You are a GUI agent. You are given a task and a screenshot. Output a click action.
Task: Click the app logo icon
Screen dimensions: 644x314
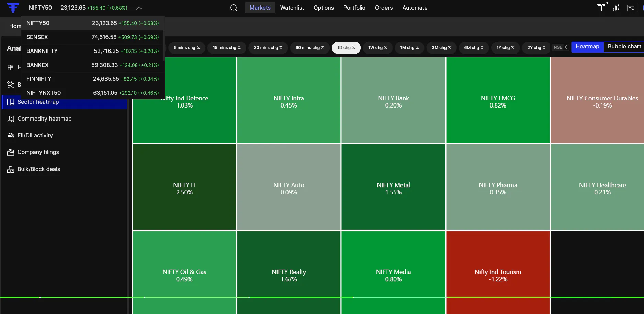click(x=13, y=8)
